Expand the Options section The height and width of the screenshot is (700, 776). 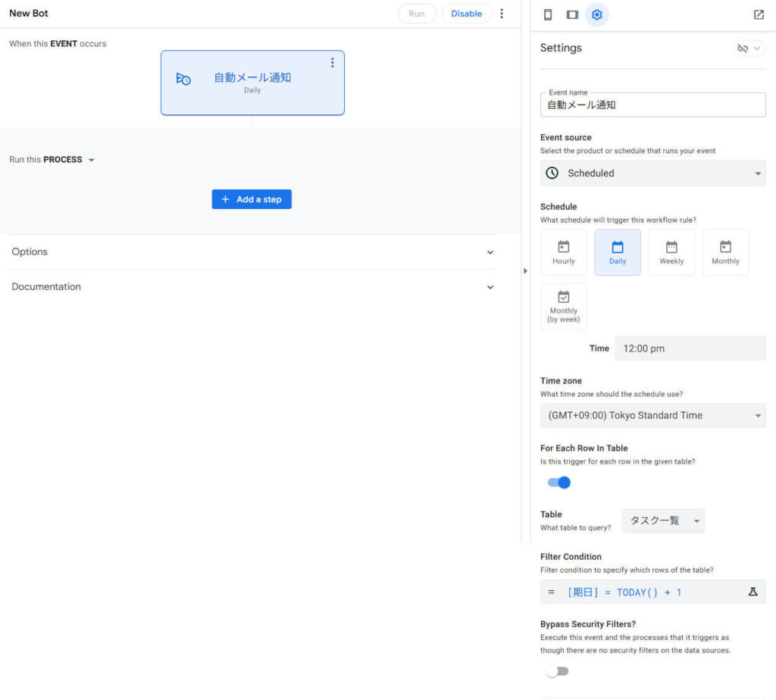pyautogui.click(x=252, y=252)
